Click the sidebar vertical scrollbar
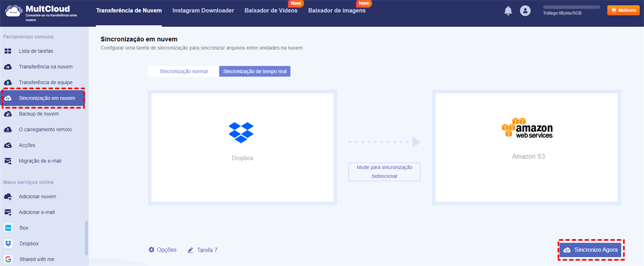 click(86, 238)
